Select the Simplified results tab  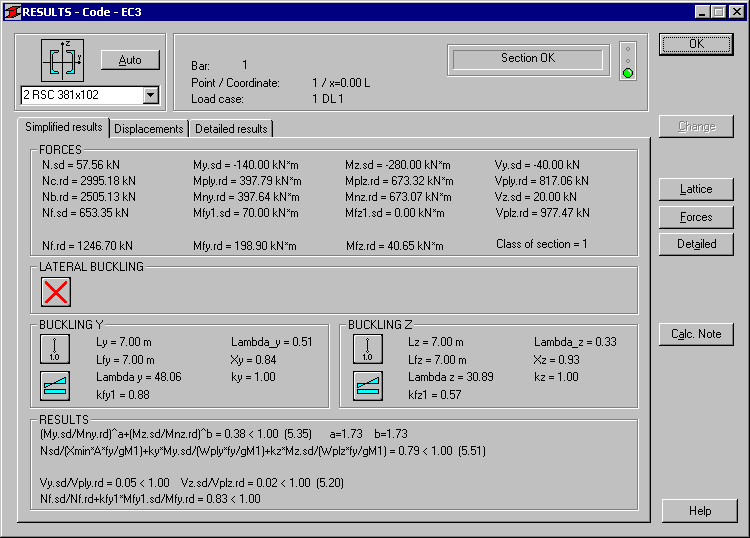pos(63,127)
